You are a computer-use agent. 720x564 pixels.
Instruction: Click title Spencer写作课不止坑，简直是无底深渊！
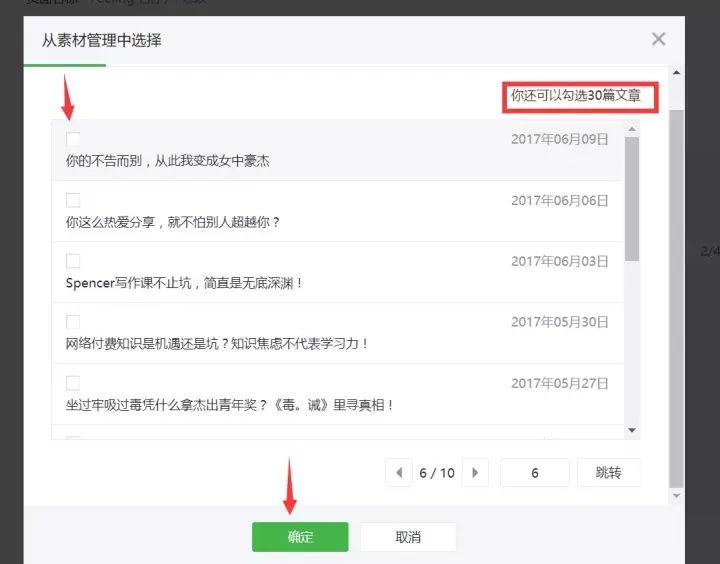(x=184, y=283)
